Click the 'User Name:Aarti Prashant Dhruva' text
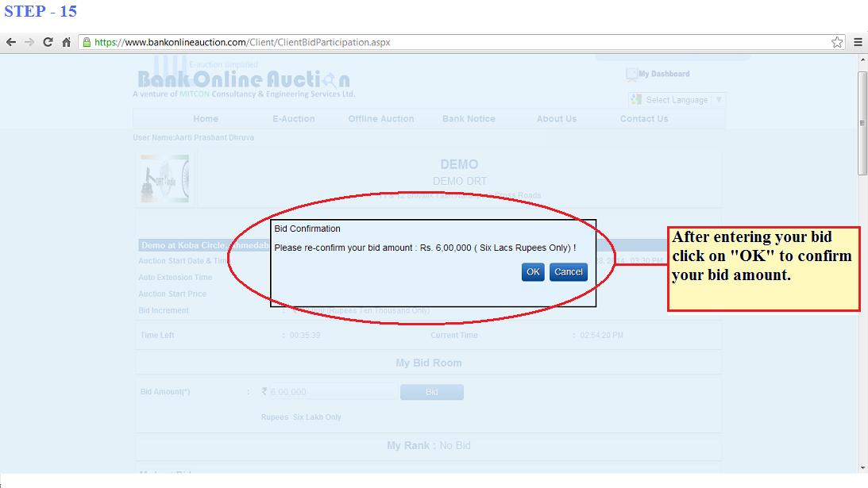 193,138
